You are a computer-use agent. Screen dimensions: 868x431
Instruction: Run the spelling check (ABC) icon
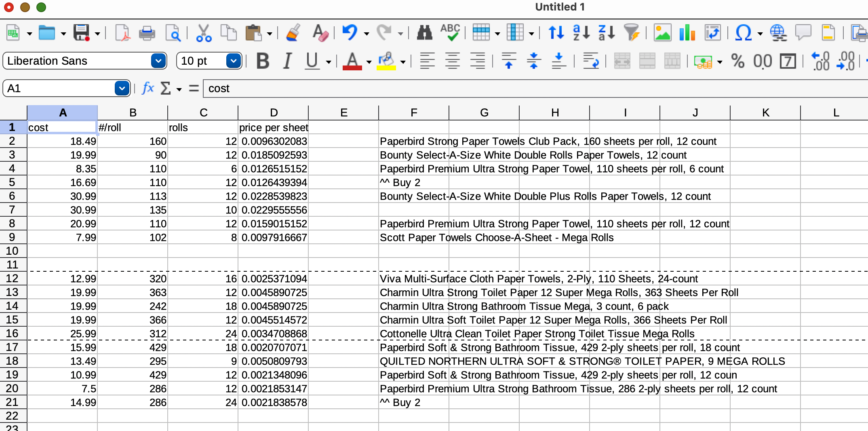tap(450, 33)
